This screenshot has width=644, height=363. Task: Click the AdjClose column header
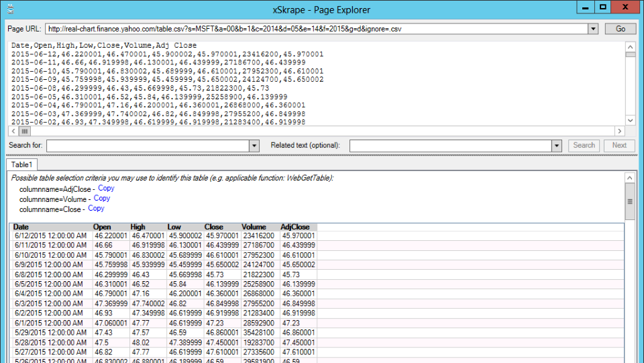click(298, 227)
